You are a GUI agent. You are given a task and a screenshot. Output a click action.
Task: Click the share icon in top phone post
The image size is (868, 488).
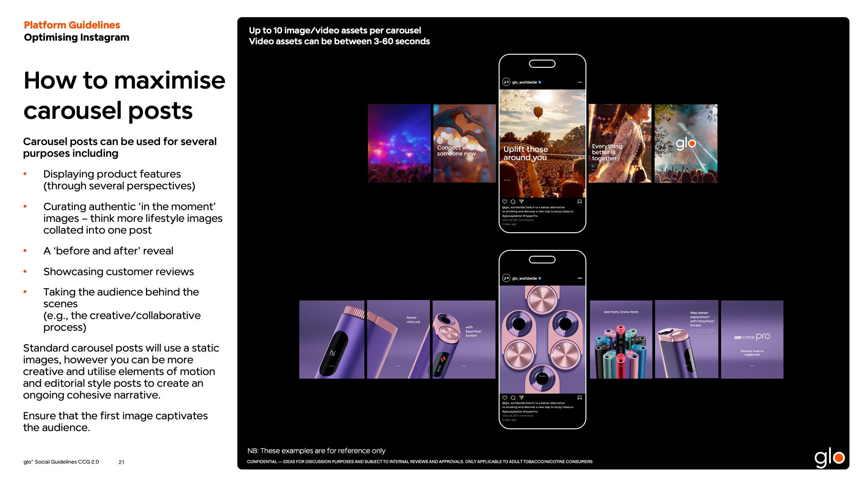521,202
